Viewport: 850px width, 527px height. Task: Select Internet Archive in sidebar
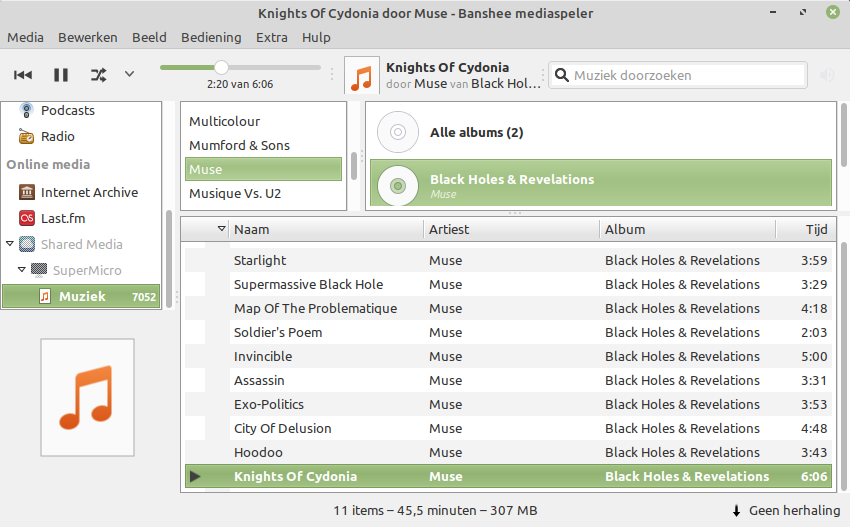point(88,192)
